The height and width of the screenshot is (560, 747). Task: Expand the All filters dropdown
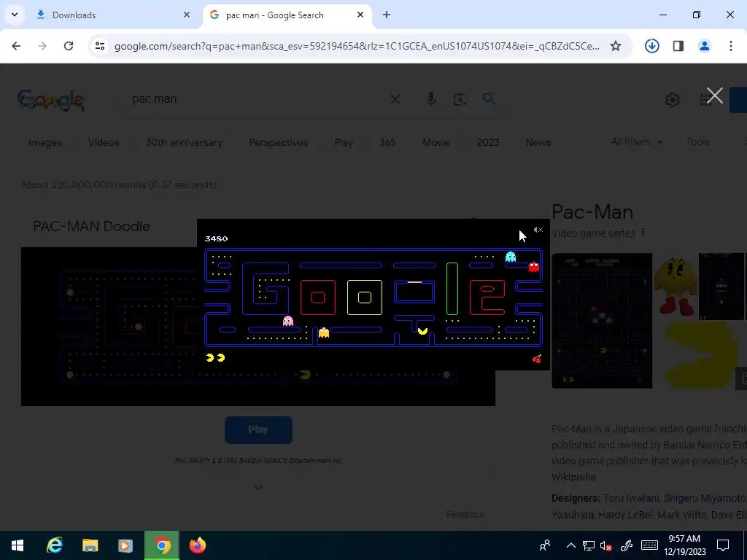pos(636,142)
